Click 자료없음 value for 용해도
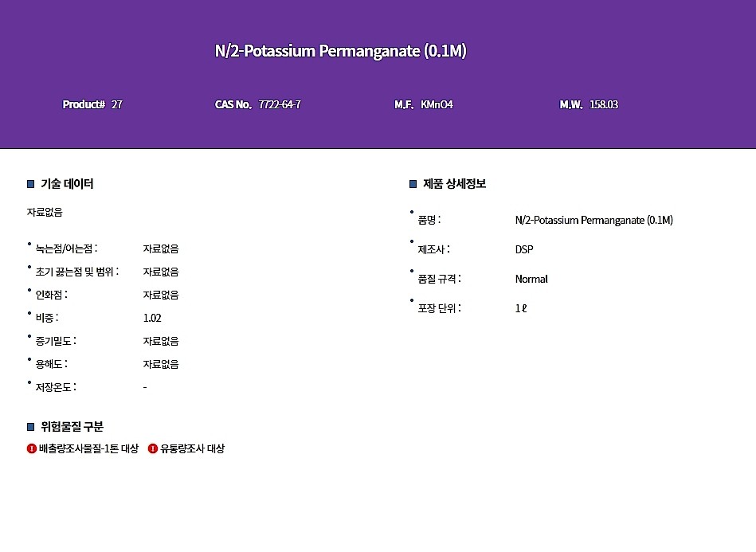 pos(161,365)
